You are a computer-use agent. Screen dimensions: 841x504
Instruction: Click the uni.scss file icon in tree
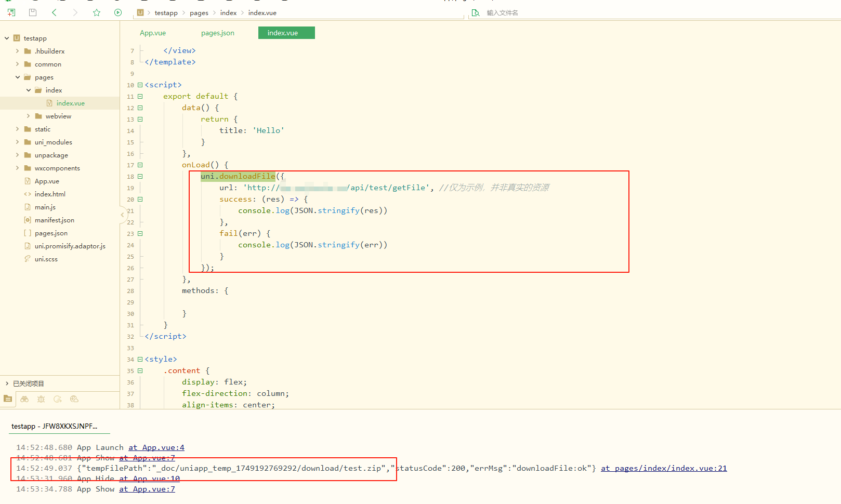28,259
